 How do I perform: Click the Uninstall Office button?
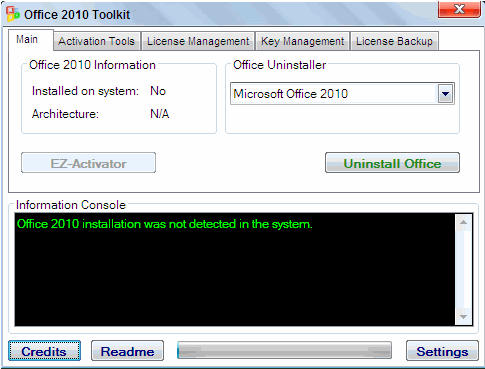point(392,163)
